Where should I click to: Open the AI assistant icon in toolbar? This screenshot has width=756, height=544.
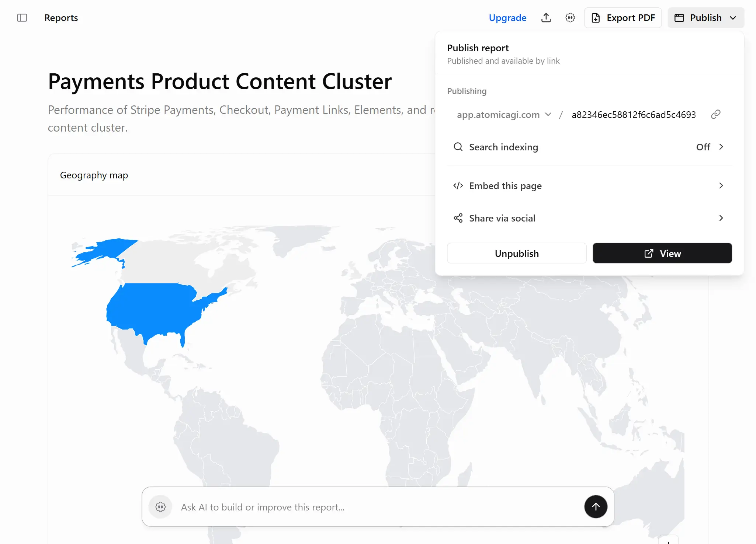pos(570,18)
